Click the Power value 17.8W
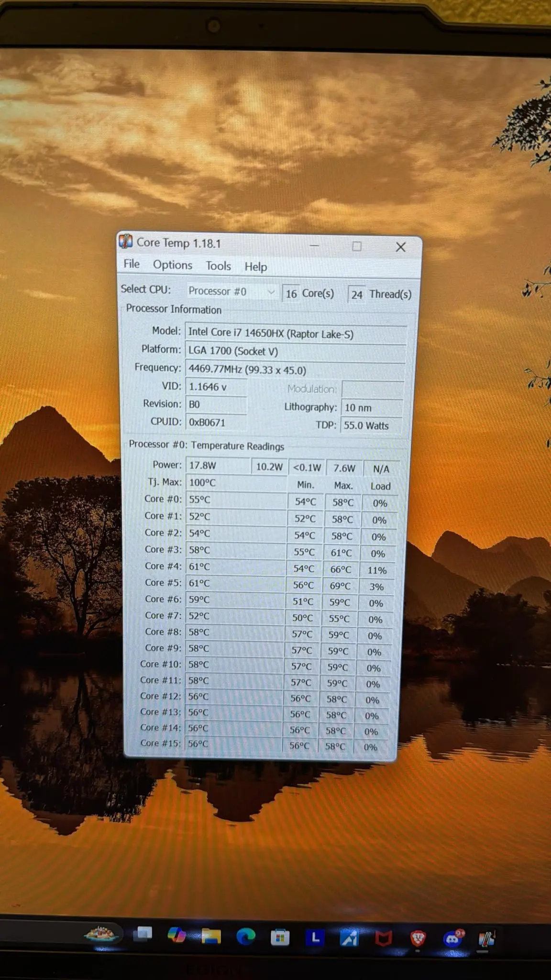The height and width of the screenshot is (980, 551). click(218, 465)
